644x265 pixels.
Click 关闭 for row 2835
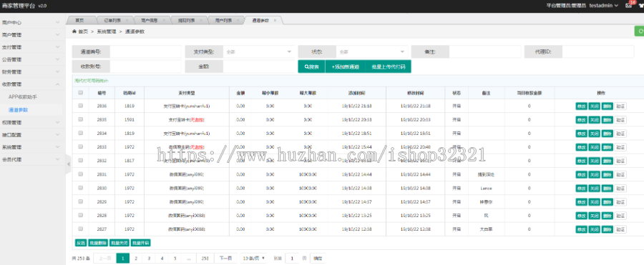(595, 120)
